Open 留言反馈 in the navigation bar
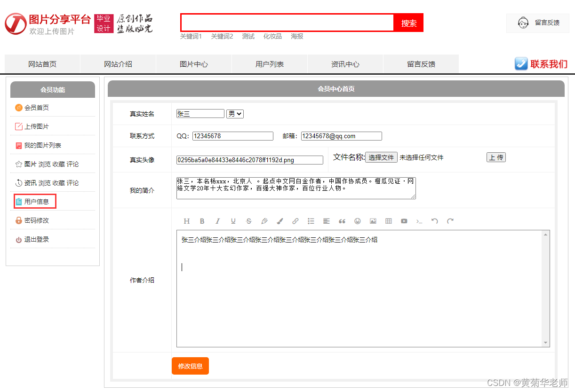The image size is (575, 392). point(421,64)
